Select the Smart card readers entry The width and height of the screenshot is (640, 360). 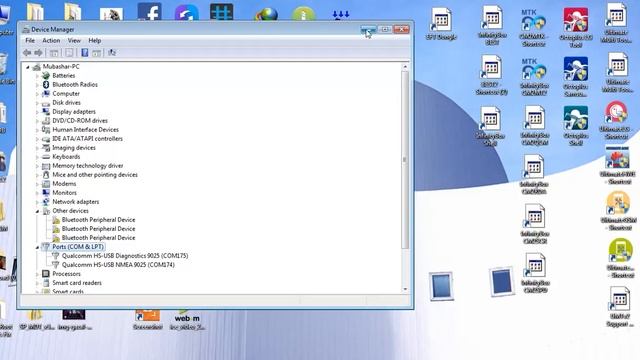(x=77, y=282)
